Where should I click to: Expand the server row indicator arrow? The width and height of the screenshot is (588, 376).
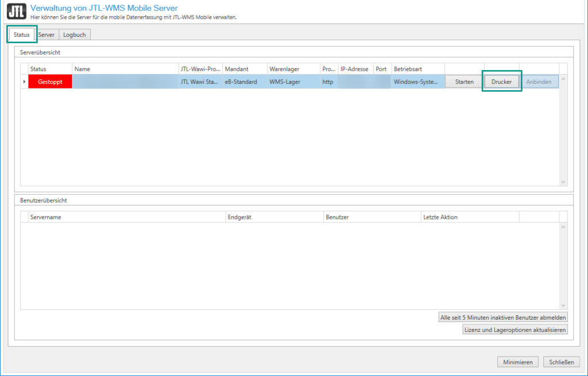click(x=24, y=82)
